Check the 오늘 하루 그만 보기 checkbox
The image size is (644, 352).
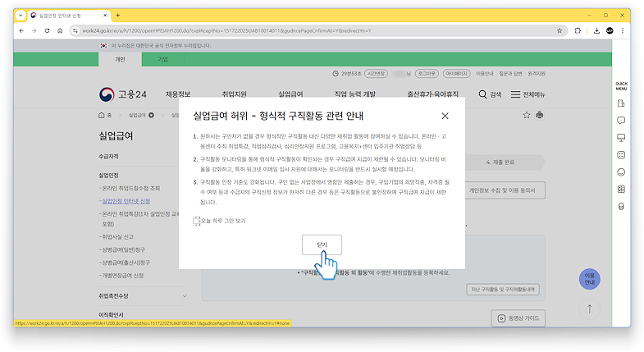click(196, 221)
